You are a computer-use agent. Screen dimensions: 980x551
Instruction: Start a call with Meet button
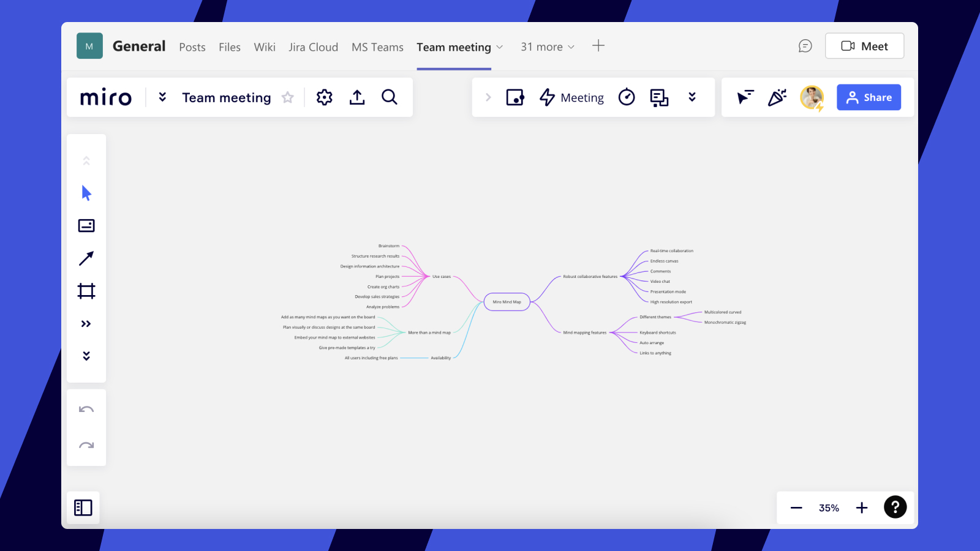pyautogui.click(x=864, y=47)
